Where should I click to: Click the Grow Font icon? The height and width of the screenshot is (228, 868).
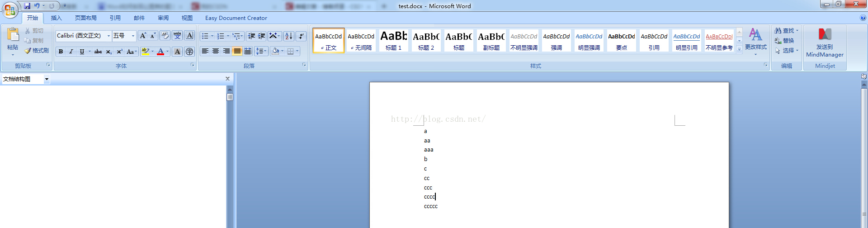[x=143, y=36]
